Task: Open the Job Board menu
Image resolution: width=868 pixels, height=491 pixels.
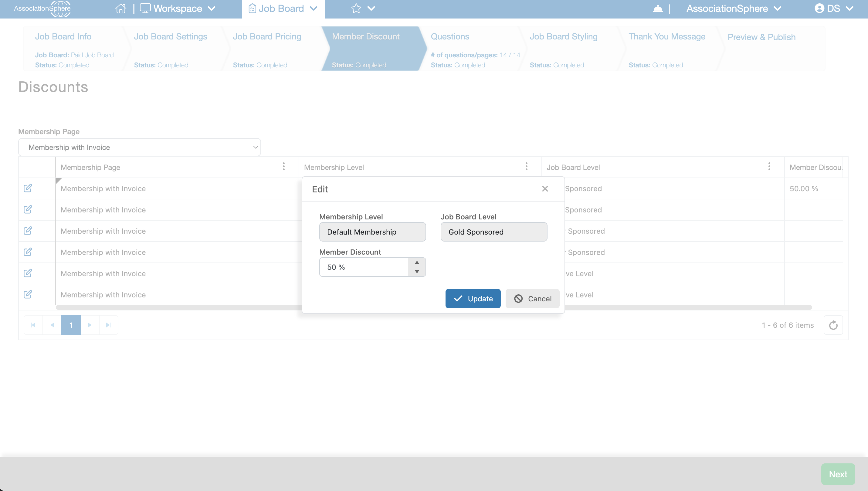Action: point(283,8)
